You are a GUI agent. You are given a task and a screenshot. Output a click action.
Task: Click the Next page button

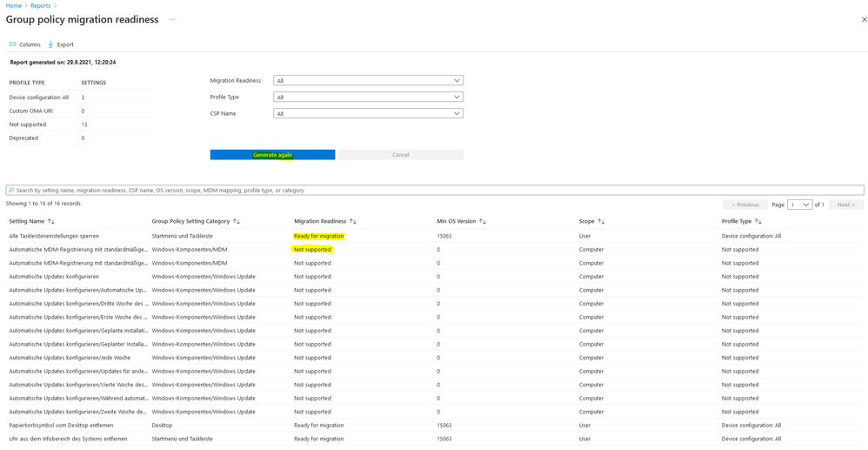point(846,205)
